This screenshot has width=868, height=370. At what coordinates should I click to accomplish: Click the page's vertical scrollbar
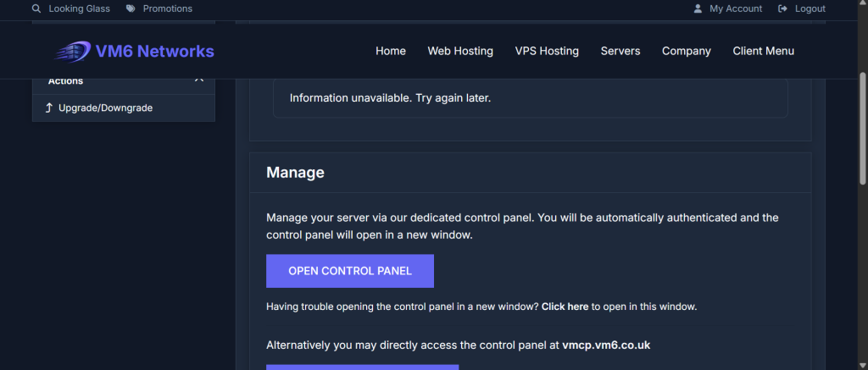pyautogui.click(x=862, y=212)
